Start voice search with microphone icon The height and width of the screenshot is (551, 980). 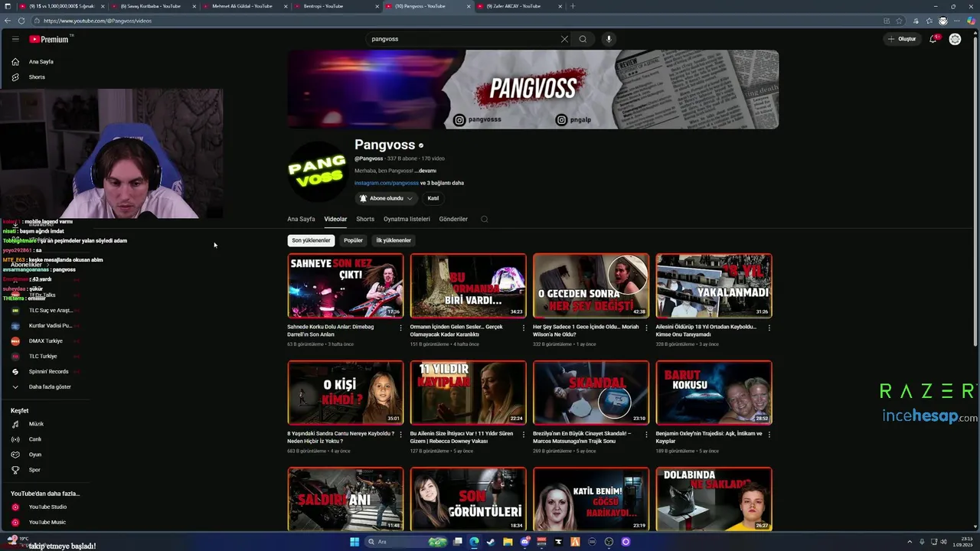click(x=609, y=39)
